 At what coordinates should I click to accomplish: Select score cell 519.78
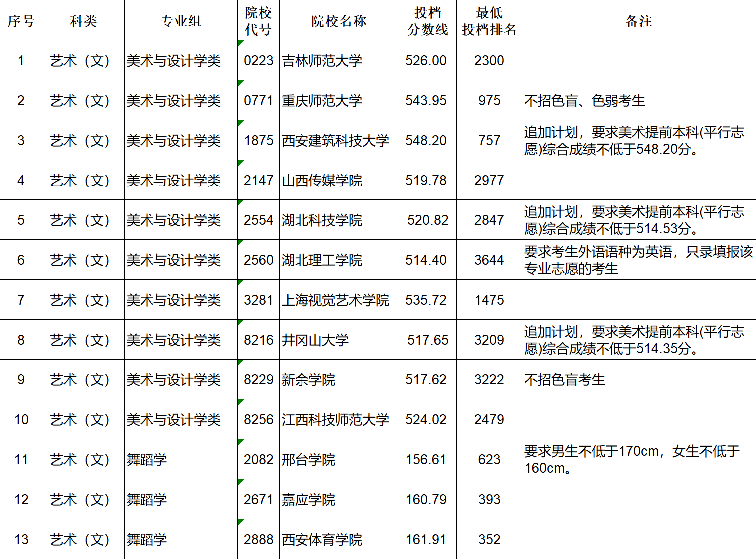click(428, 180)
